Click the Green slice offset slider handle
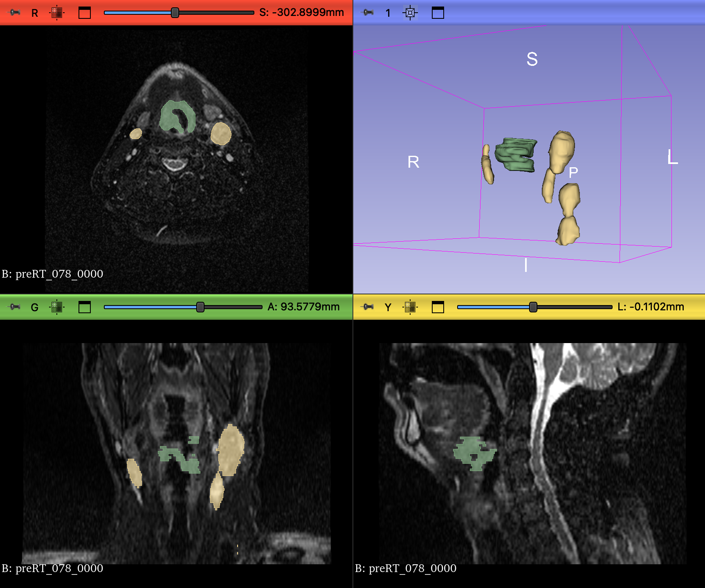Screen dimensions: 705x588 point(200,307)
